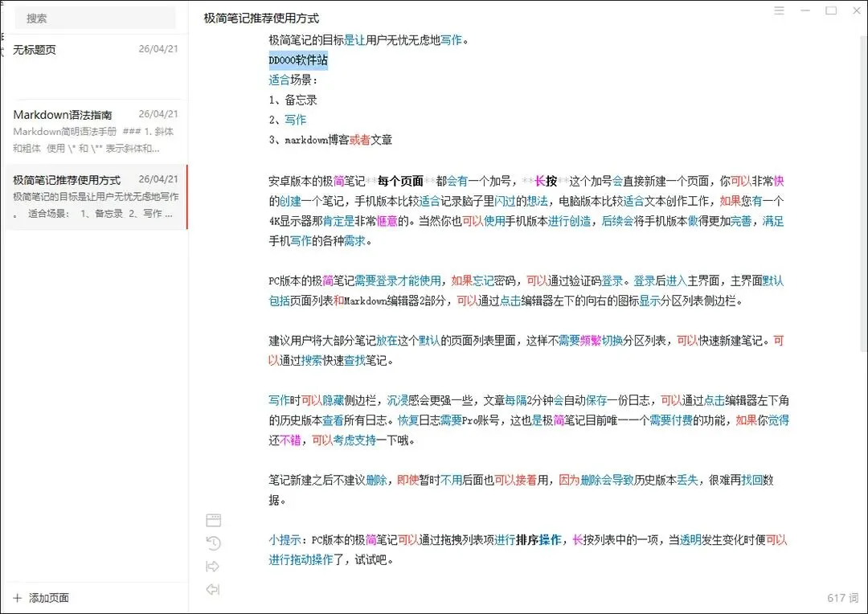Click text "写作时可以隐藏侧边栏"
This screenshot has height=614, width=868.
tap(322, 400)
